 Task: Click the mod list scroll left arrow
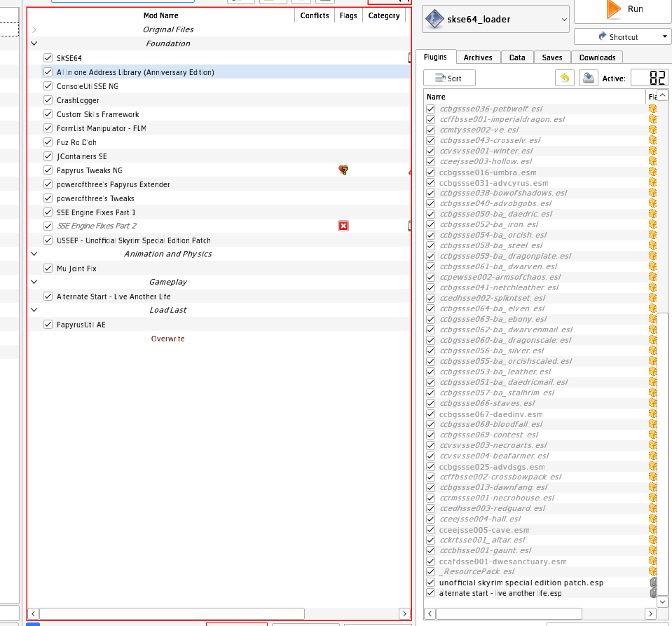34,613
